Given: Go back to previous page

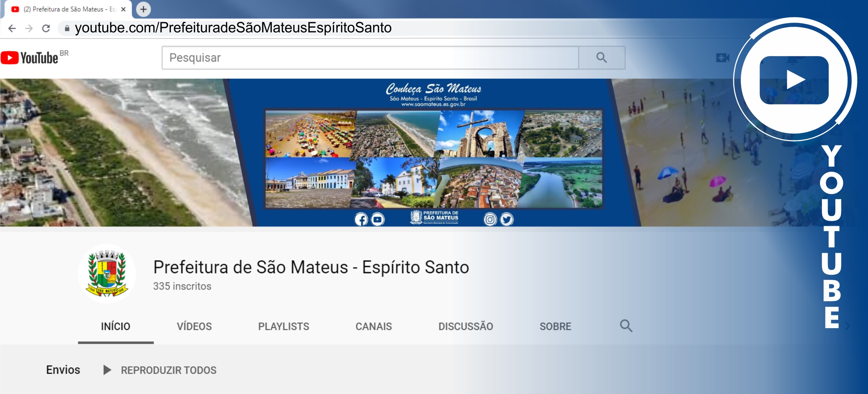Looking at the screenshot, I should point(12,28).
